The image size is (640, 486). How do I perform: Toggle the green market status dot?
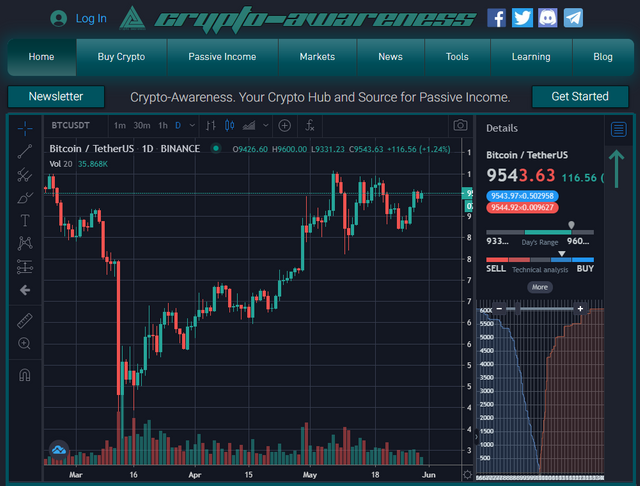pyautogui.click(x=216, y=148)
